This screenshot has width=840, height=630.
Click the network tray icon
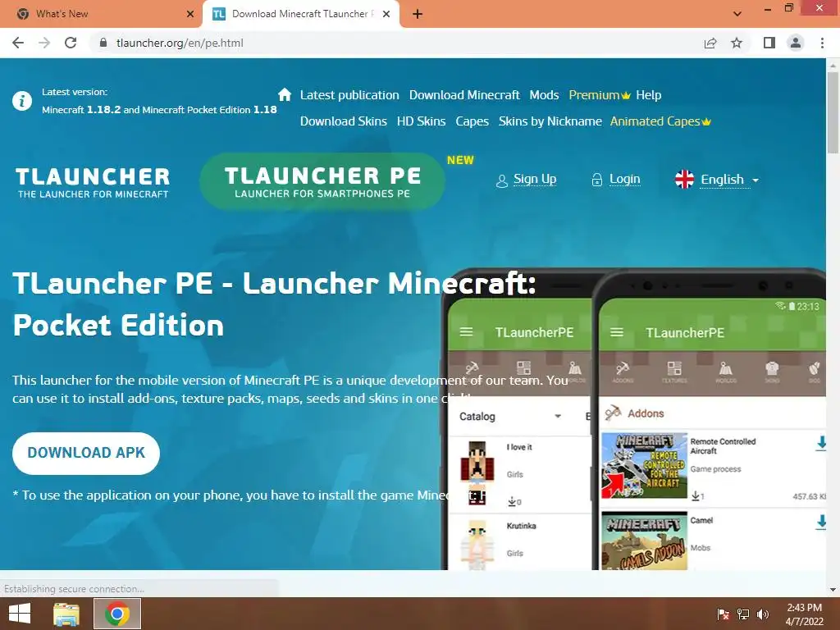pos(743,614)
